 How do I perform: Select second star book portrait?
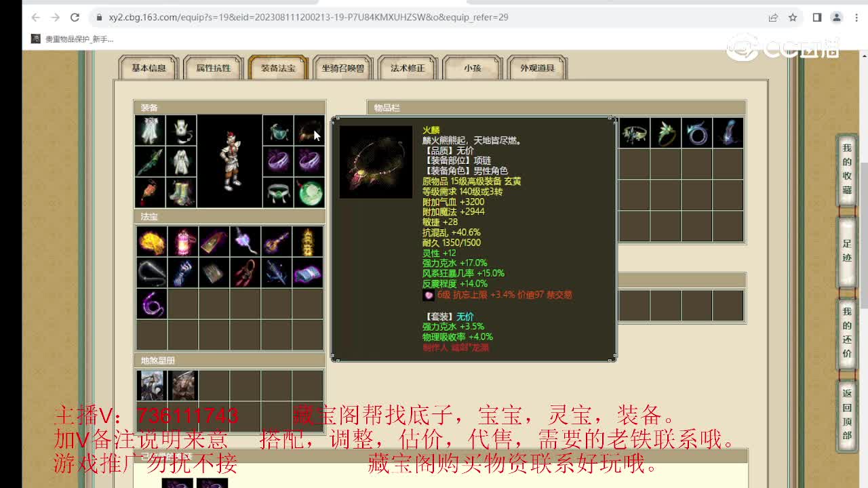pos(183,385)
